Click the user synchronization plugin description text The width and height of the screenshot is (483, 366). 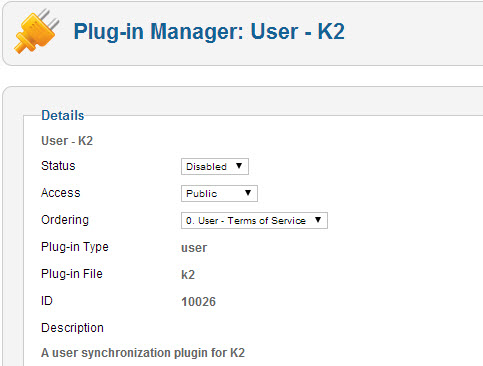pos(143,353)
